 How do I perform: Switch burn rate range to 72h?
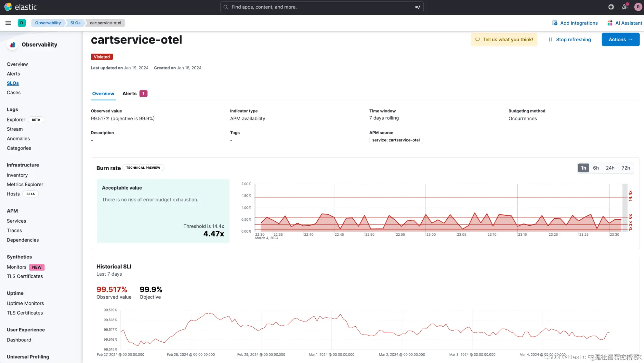(x=626, y=168)
